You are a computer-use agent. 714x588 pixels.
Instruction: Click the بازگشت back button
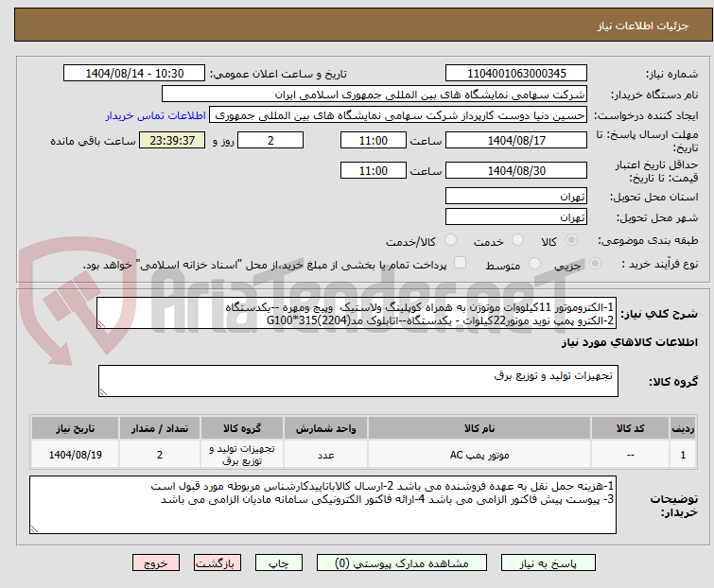(x=218, y=563)
